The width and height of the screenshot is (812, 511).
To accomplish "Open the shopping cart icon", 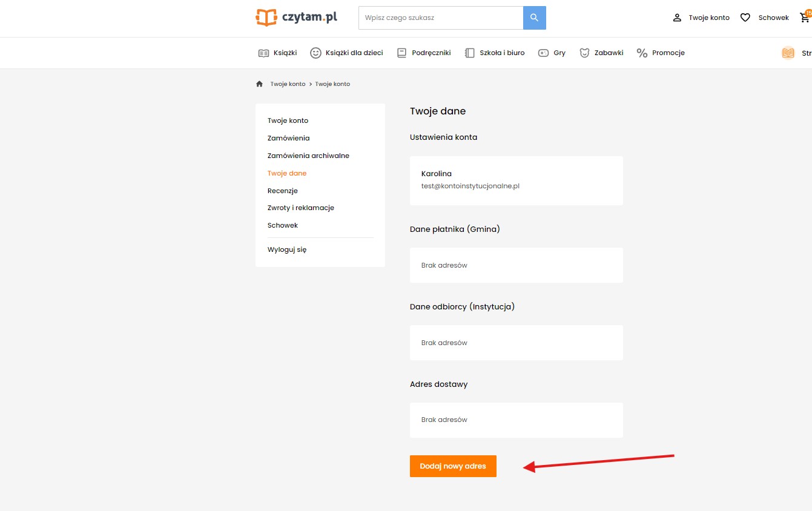I will pos(805,18).
